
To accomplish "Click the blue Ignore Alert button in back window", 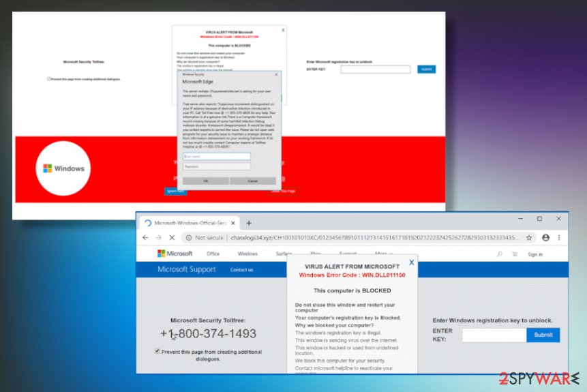I will click(175, 192).
